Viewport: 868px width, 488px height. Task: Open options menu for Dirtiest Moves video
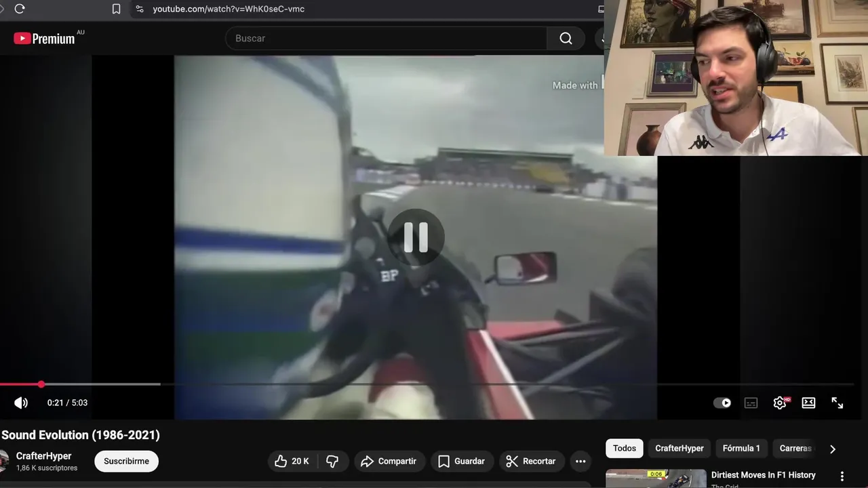coord(842,476)
